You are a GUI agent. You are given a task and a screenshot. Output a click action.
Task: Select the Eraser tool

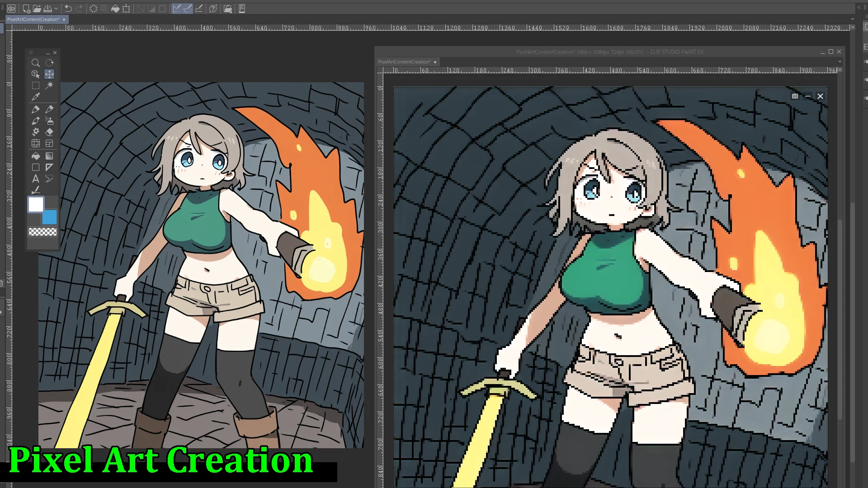click(49, 132)
